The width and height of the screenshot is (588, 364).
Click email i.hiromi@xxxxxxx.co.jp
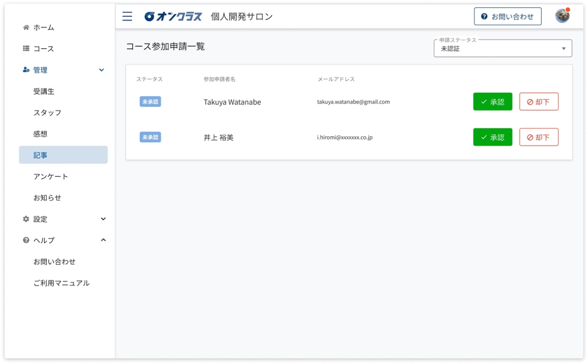(345, 138)
